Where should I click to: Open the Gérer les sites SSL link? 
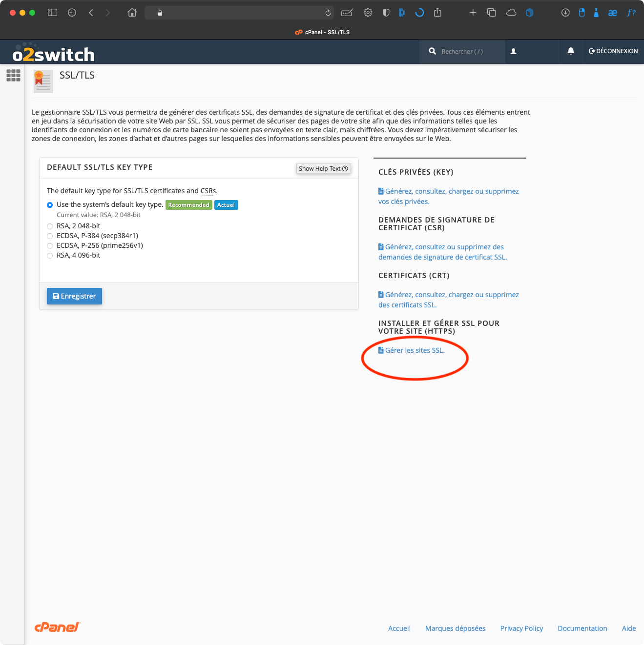pos(415,350)
